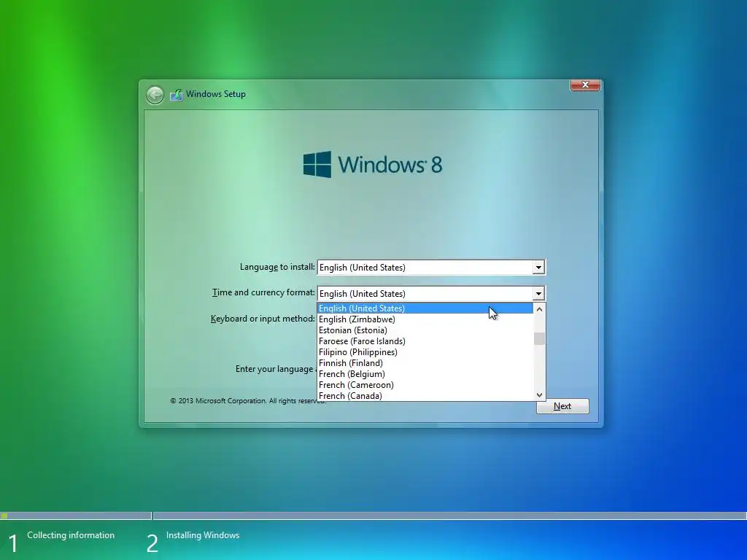The image size is (747, 560).
Task: Choose Finnish (Finland) from the list
Action: (425, 363)
